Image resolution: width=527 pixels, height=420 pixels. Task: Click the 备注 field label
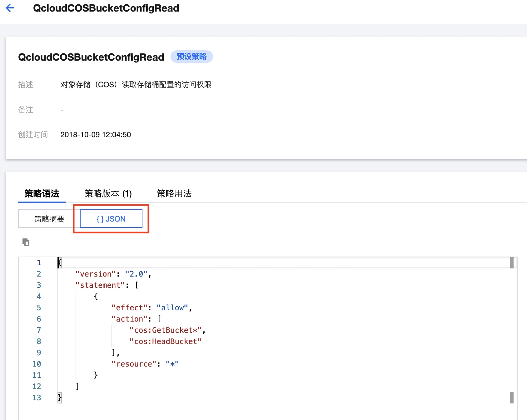[x=26, y=110]
